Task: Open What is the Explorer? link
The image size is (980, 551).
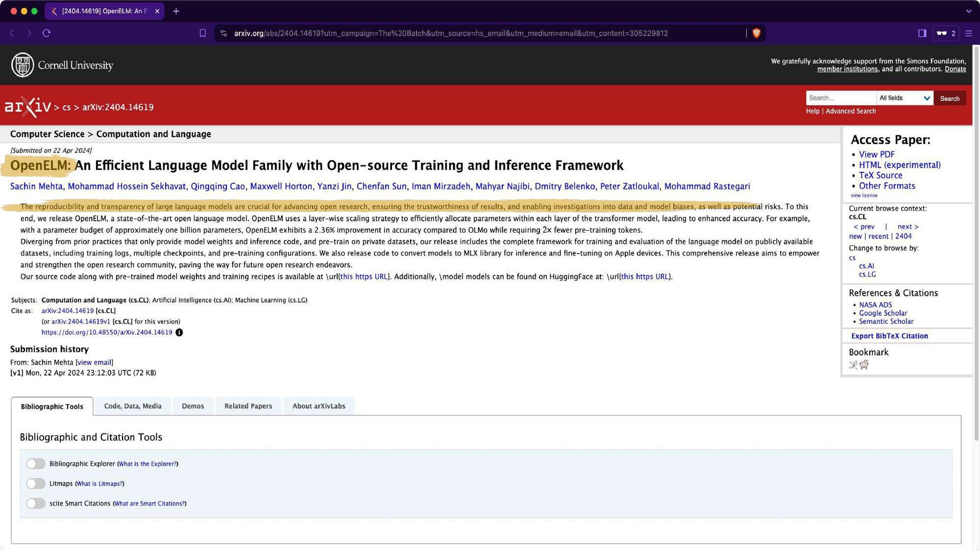Action: click(x=148, y=464)
